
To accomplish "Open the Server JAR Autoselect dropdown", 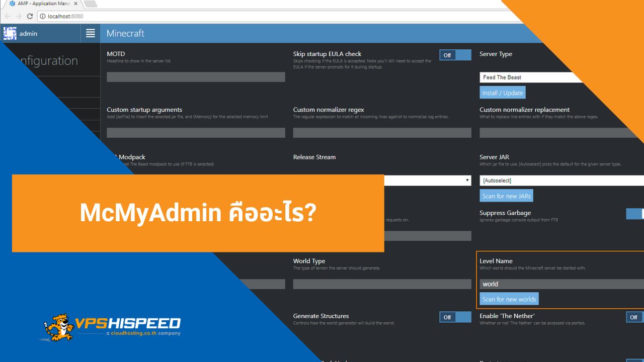I will (561, 180).
